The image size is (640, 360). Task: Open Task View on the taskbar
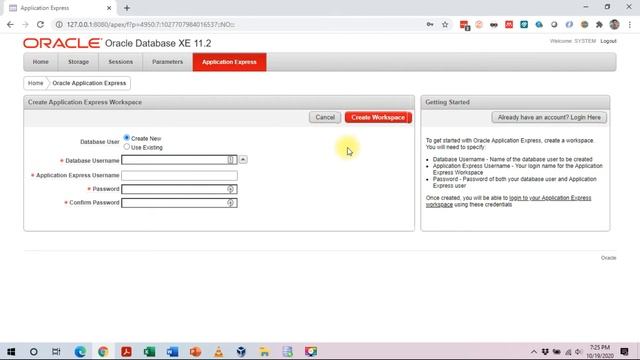[x=56, y=351]
